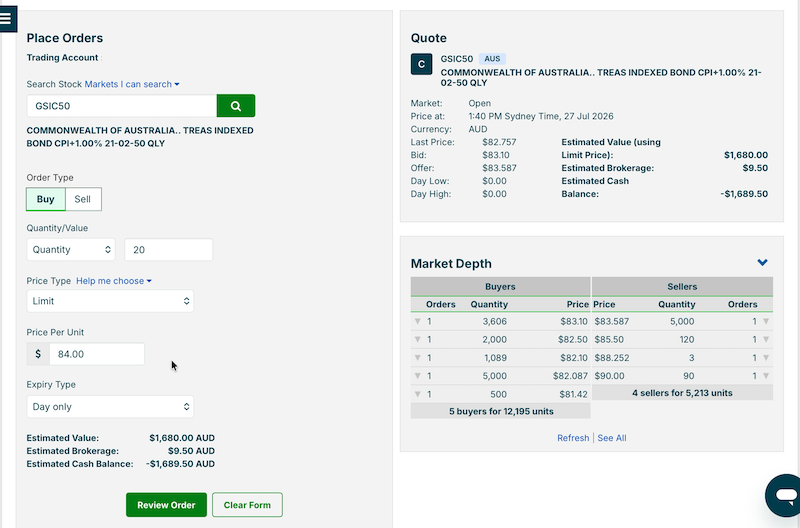
Task: Click '4 sellers for 5,213 units' summary
Action: (682, 393)
